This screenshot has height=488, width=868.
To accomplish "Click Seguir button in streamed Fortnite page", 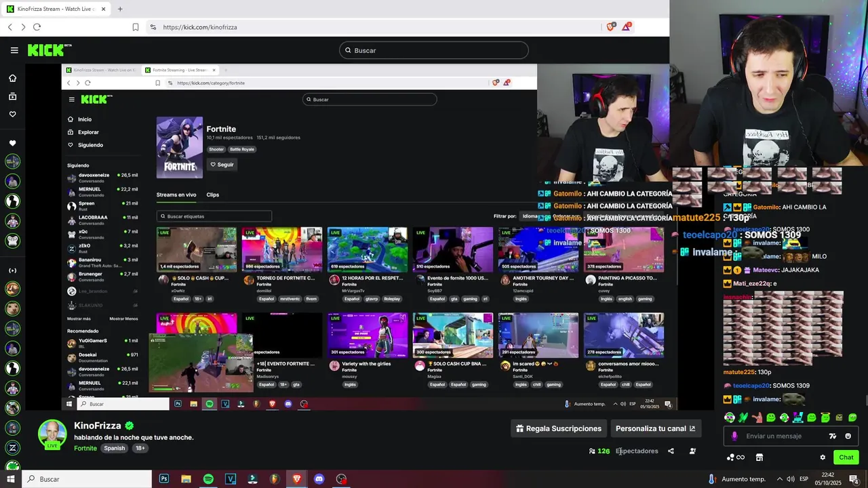I will (222, 165).
